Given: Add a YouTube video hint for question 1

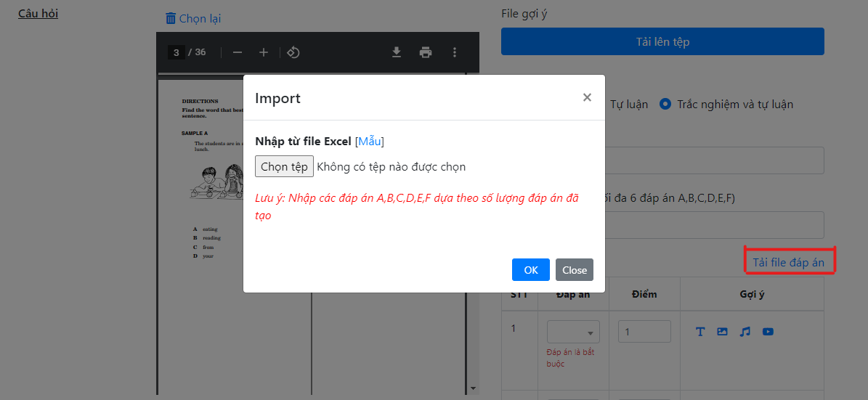Looking at the screenshot, I should [768, 331].
